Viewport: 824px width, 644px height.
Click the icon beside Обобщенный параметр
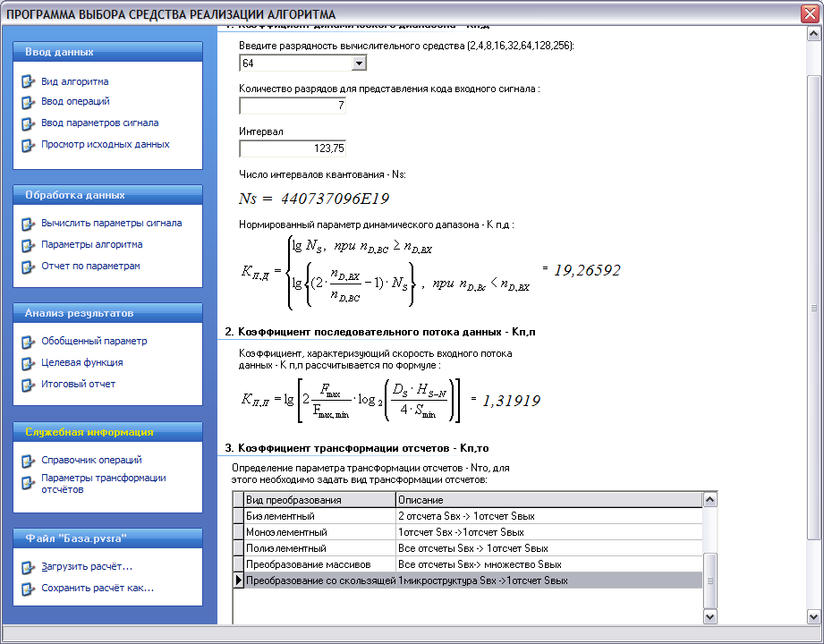(28, 342)
